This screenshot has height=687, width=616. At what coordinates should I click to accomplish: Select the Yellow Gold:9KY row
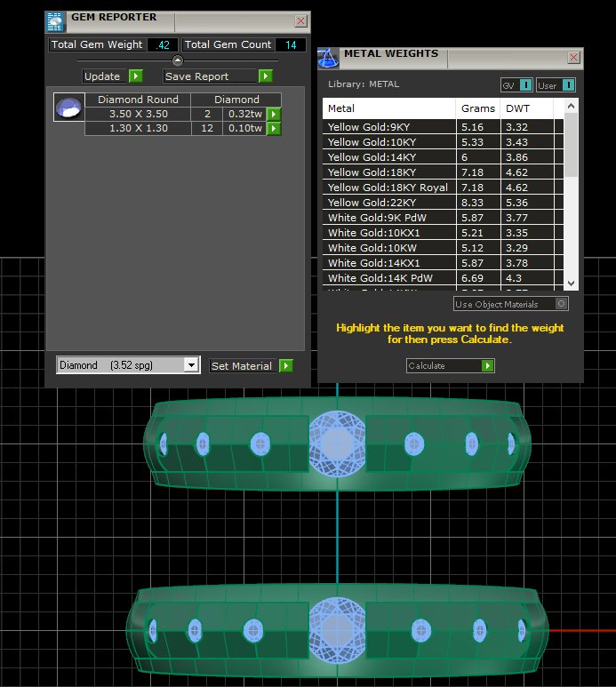(443, 127)
